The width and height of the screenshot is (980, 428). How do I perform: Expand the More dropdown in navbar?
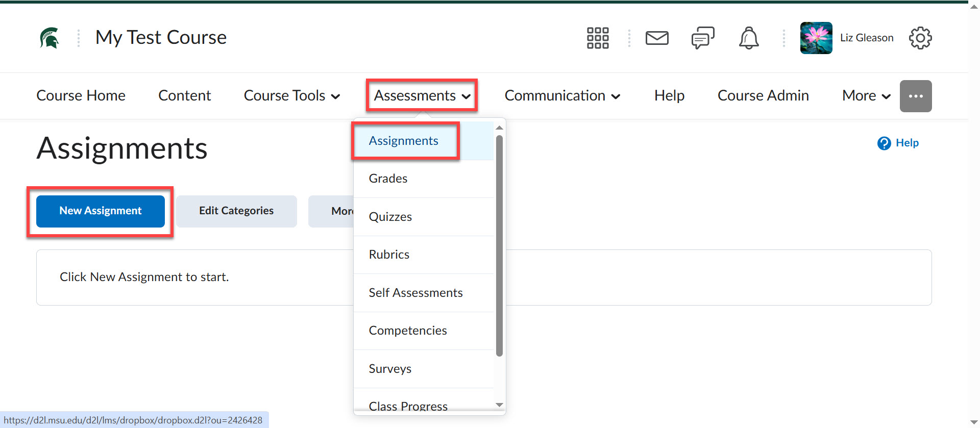pyautogui.click(x=866, y=96)
